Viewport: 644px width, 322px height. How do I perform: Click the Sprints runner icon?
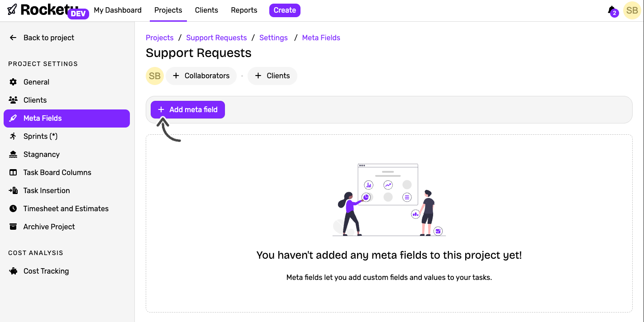[14, 136]
